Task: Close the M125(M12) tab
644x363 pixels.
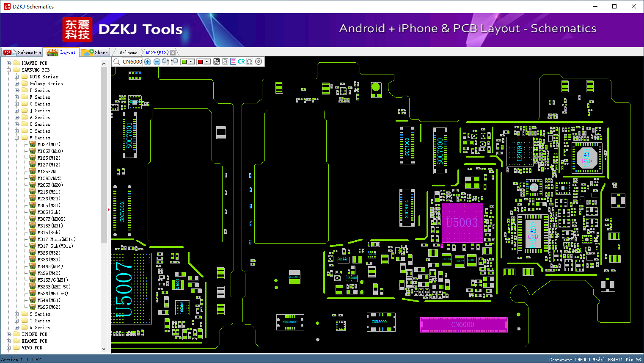Action: [173, 53]
